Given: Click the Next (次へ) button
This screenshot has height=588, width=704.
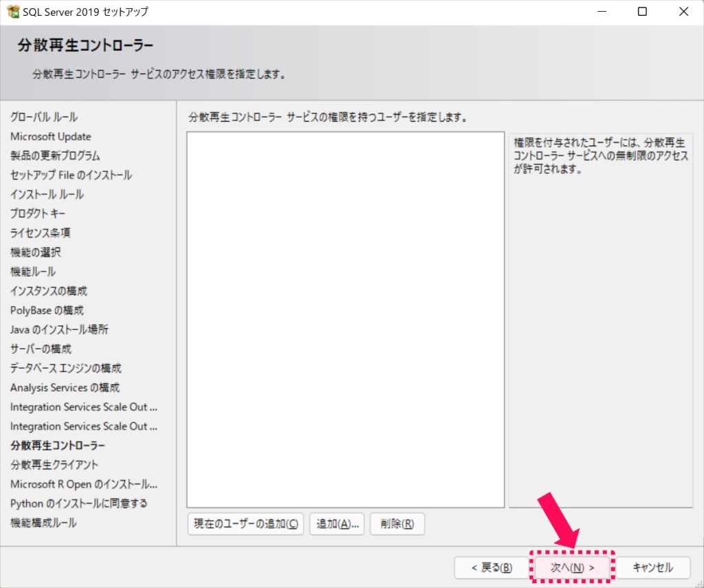Looking at the screenshot, I should click(572, 568).
